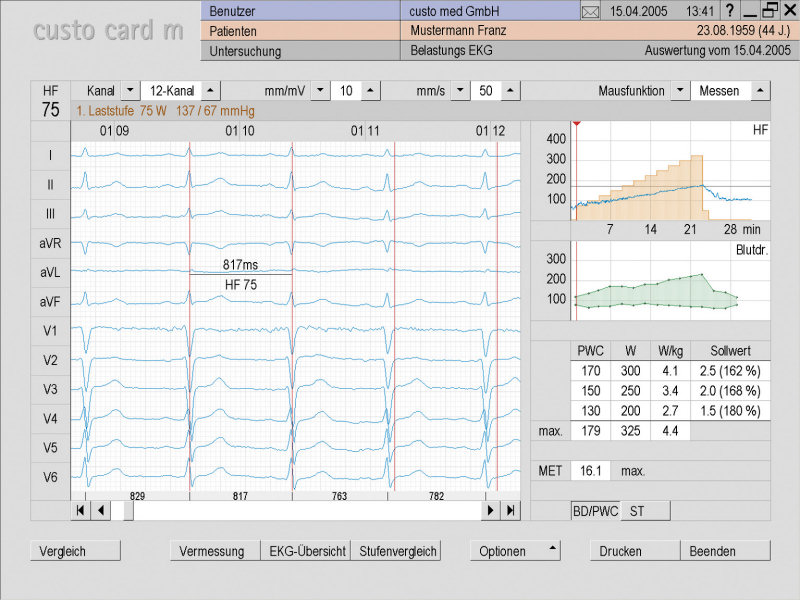Step forward one ECG page

490,510
